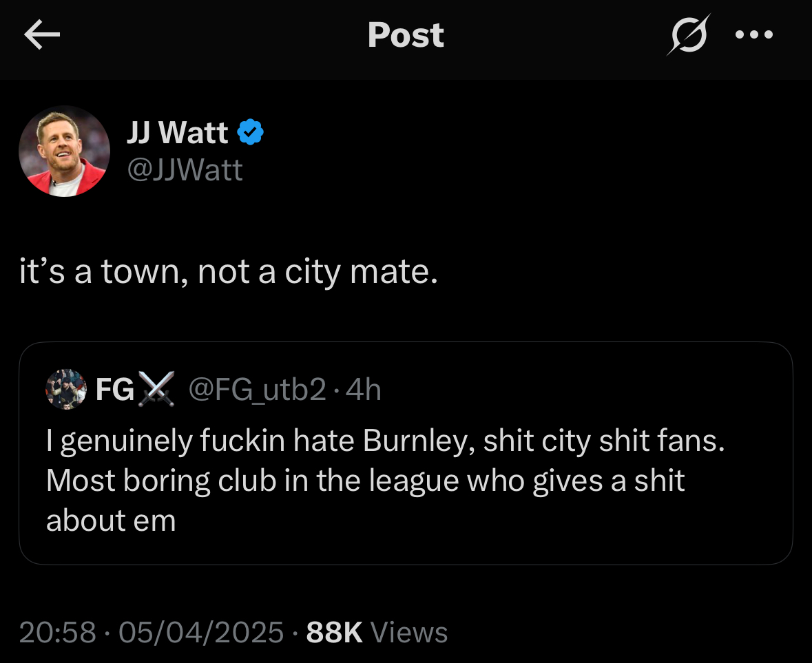Viewport: 812px width, 663px height.
Task: Open the three-dot more options menu
Action: point(754,34)
